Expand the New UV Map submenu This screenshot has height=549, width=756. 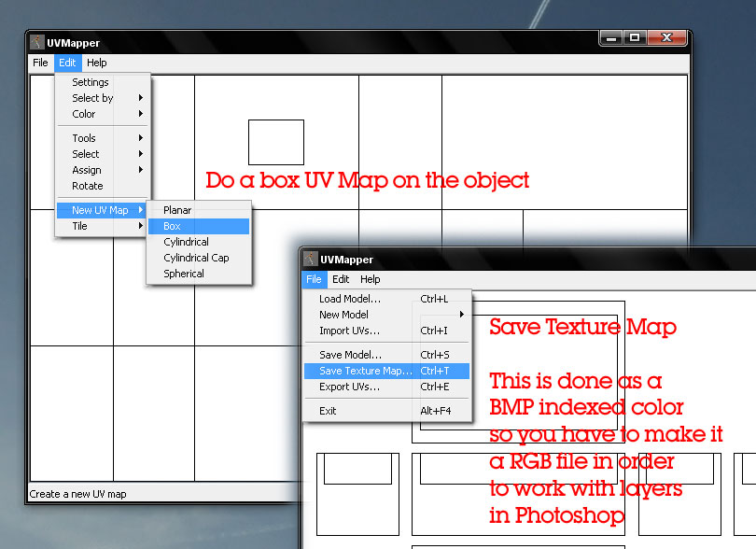click(103, 210)
